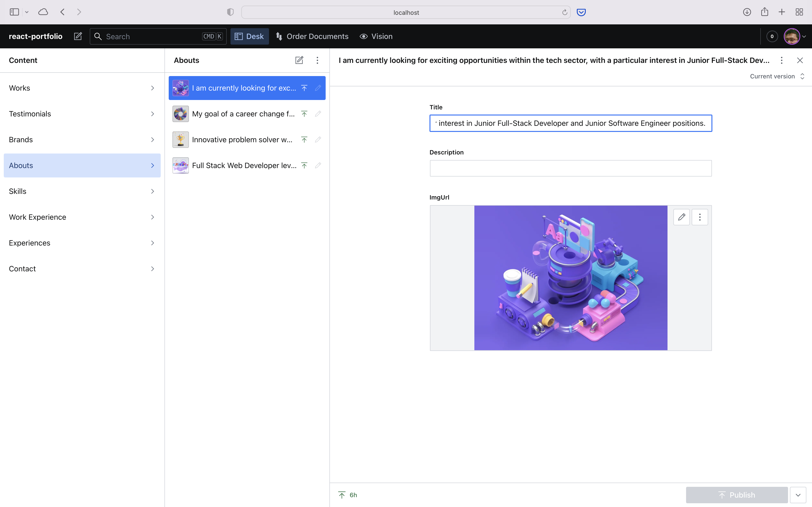Edit the ImgUrl image with the pencil icon
The image size is (812, 507).
click(681, 217)
